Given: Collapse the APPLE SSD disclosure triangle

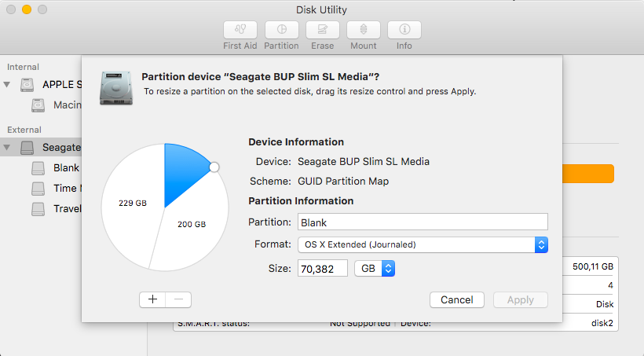Looking at the screenshot, I should point(8,84).
